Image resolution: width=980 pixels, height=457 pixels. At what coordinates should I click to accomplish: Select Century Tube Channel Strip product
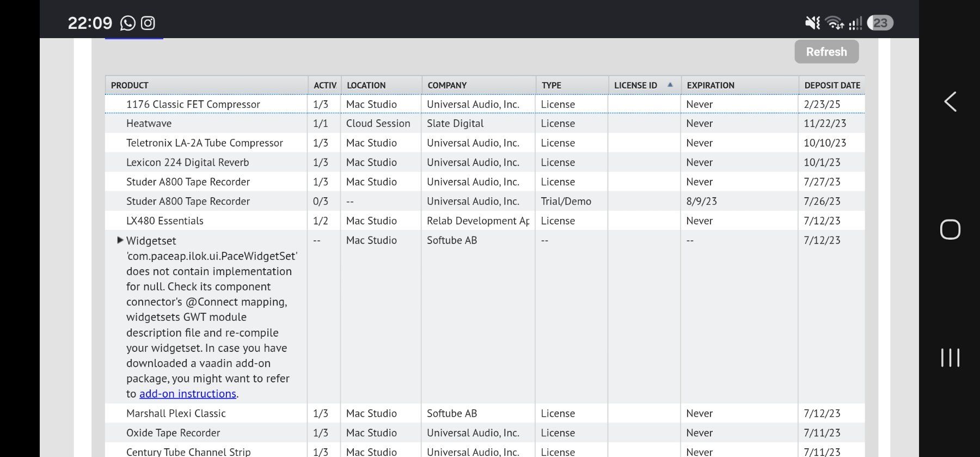point(188,452)
